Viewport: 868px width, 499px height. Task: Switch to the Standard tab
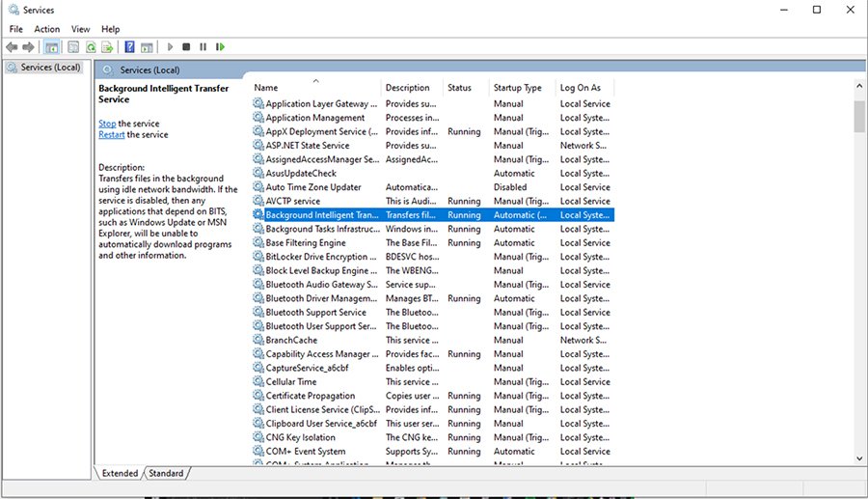[x=166, y=473]
